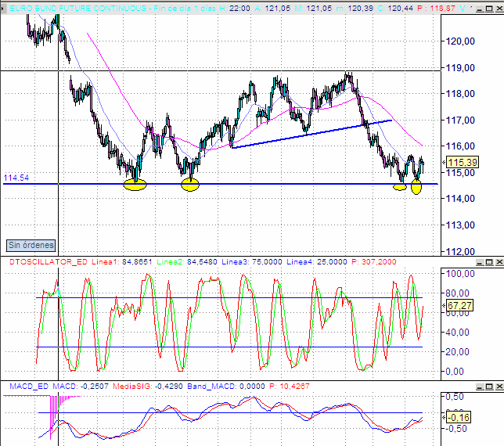Click the 117,00 price axis label

pyautogui.click(x=460, y=120)
